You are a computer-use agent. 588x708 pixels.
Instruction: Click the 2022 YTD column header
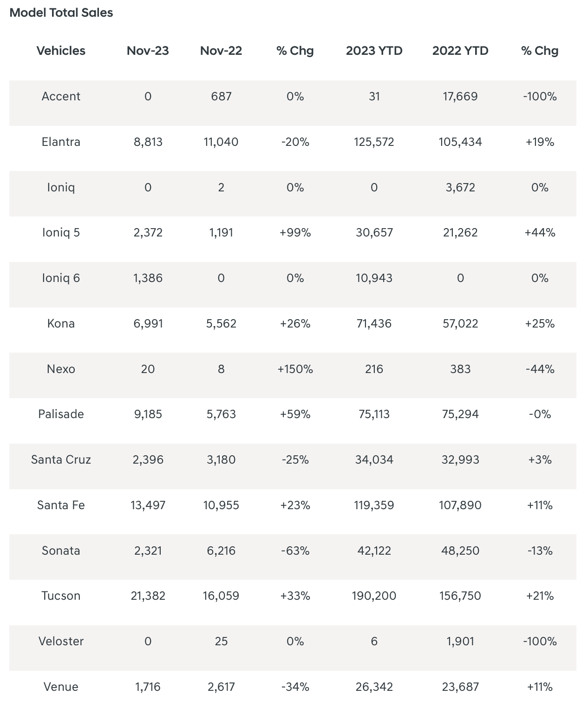(460, 51)
